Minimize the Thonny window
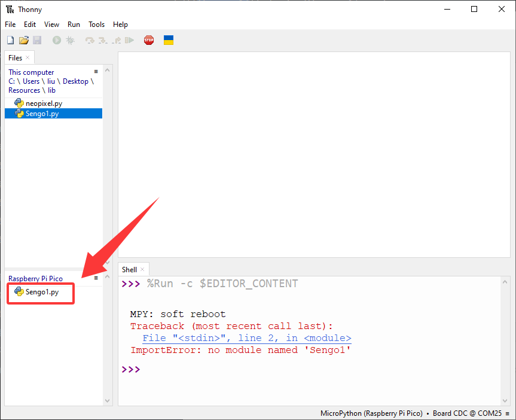516x420 pixels. [447, 9]
